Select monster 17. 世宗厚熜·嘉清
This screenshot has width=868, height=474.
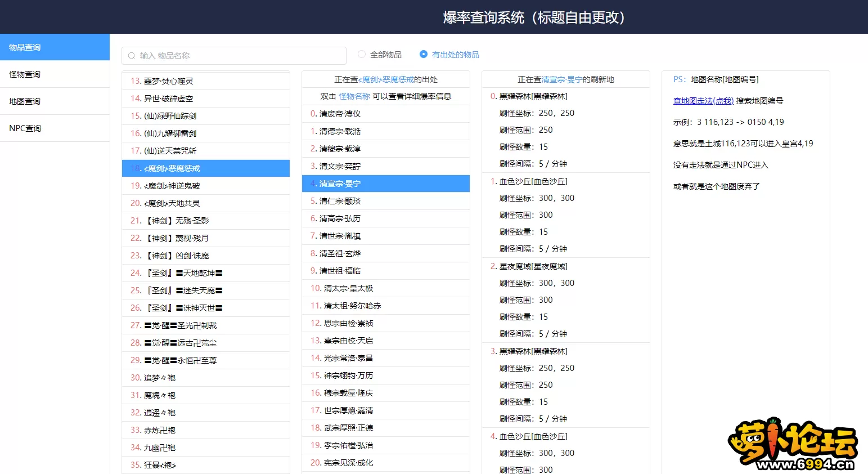[x=386, y=410]
